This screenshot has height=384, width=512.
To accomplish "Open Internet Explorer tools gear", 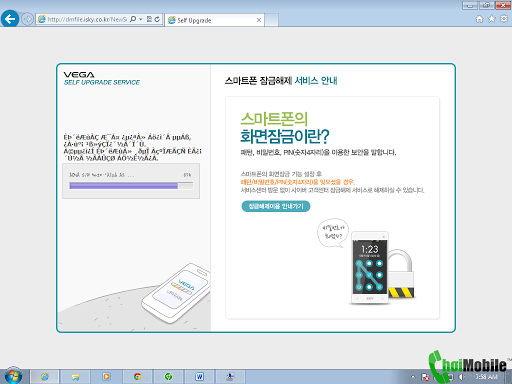I will point(504,19).
